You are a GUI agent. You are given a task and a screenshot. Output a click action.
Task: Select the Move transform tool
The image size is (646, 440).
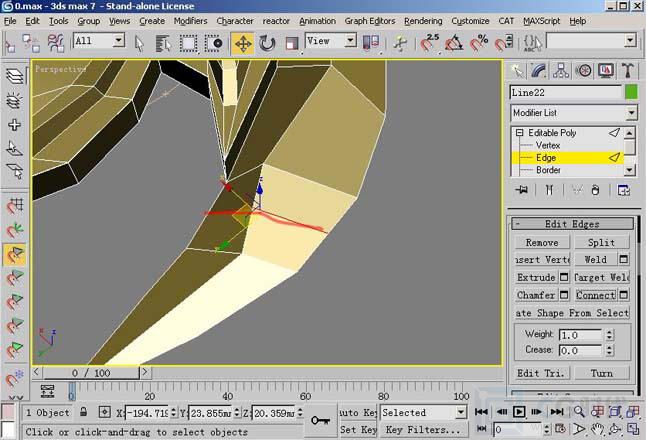coord(243,43)
